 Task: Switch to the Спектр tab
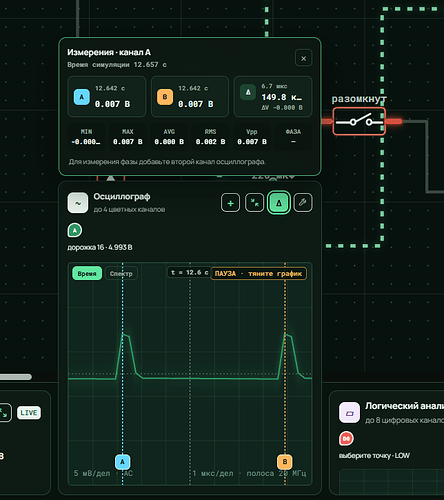121,273
